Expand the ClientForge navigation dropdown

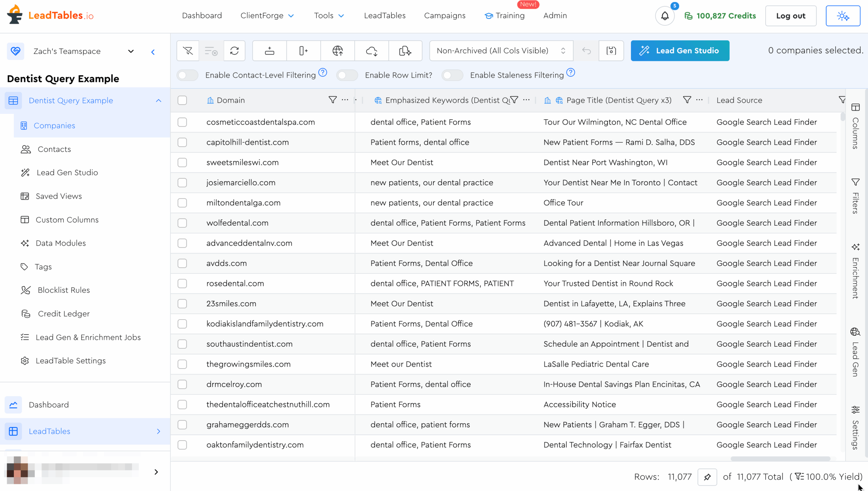pyautogui.click(x=267, y=16)
